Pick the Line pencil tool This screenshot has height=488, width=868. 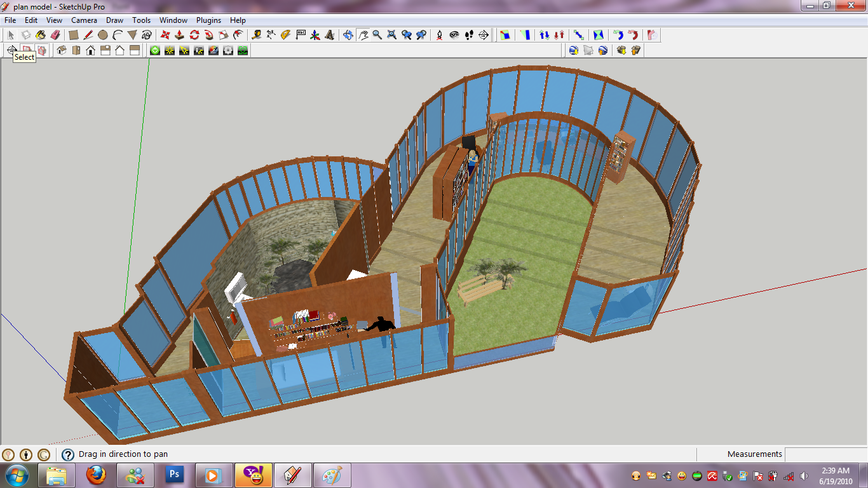click(88, 35)
